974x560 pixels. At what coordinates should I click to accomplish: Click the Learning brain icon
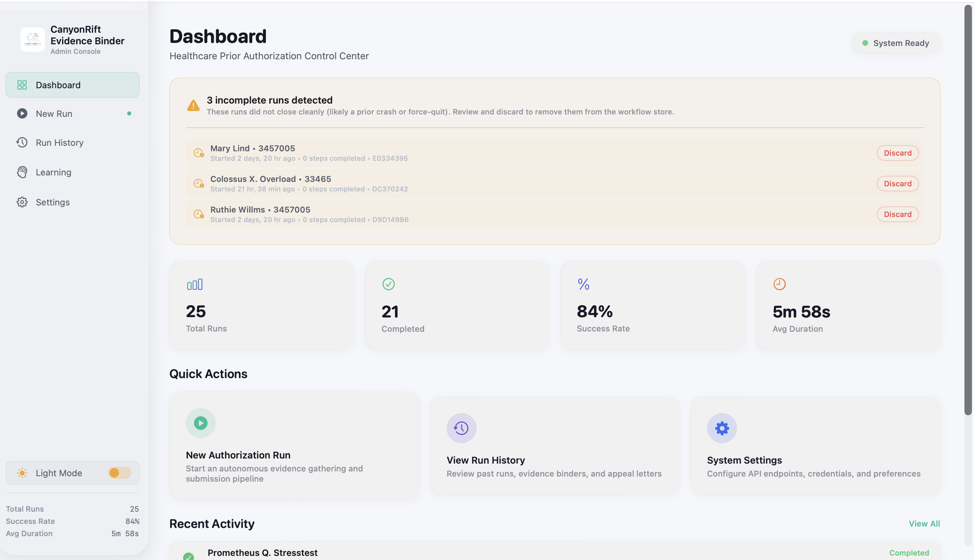(x=22, y=172)
